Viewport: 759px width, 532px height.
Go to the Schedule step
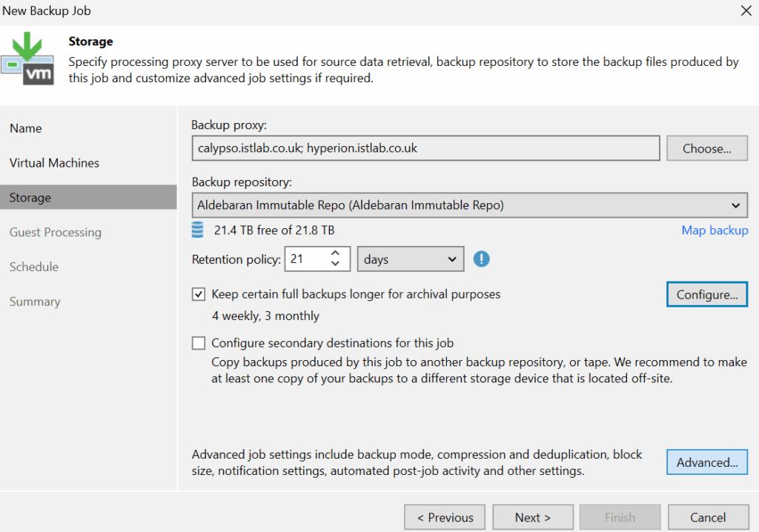point(34,267)
